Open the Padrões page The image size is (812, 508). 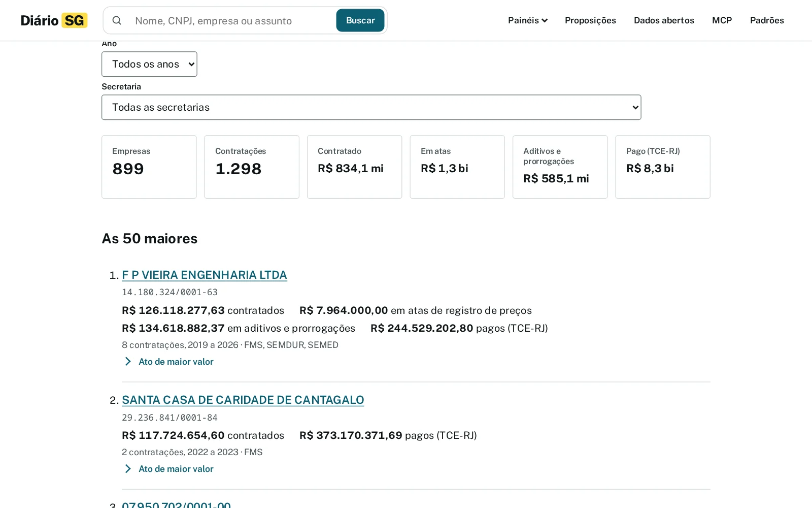coord(767,20)
